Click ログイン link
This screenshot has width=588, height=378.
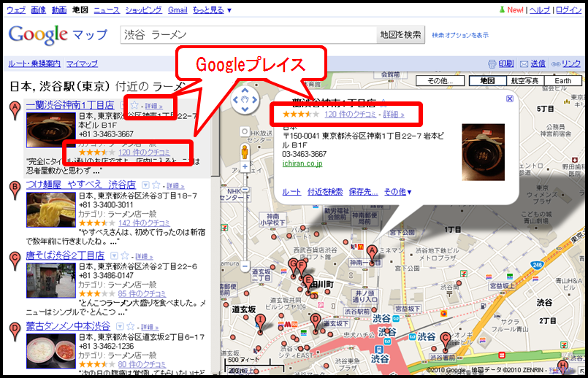[x=568, y=10]
